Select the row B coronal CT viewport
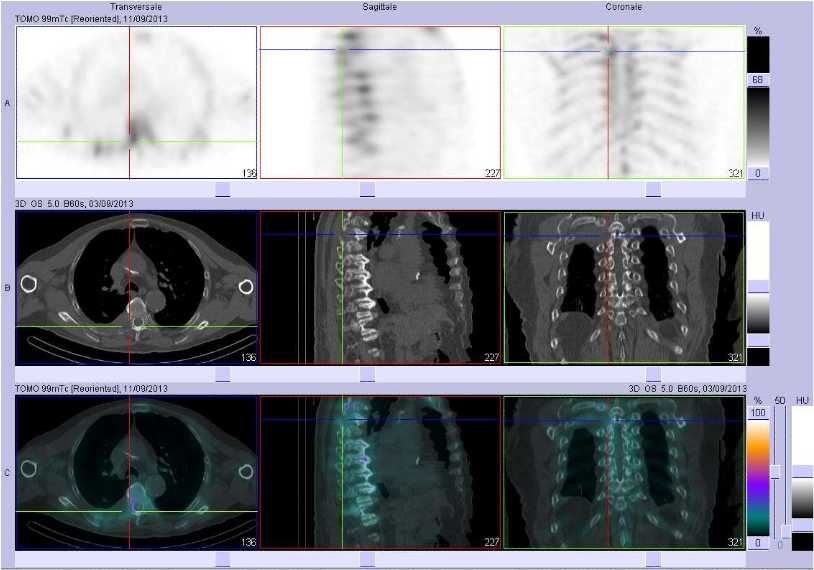The height and width of the screenshot is (570, 814). [x=624, y=287]
